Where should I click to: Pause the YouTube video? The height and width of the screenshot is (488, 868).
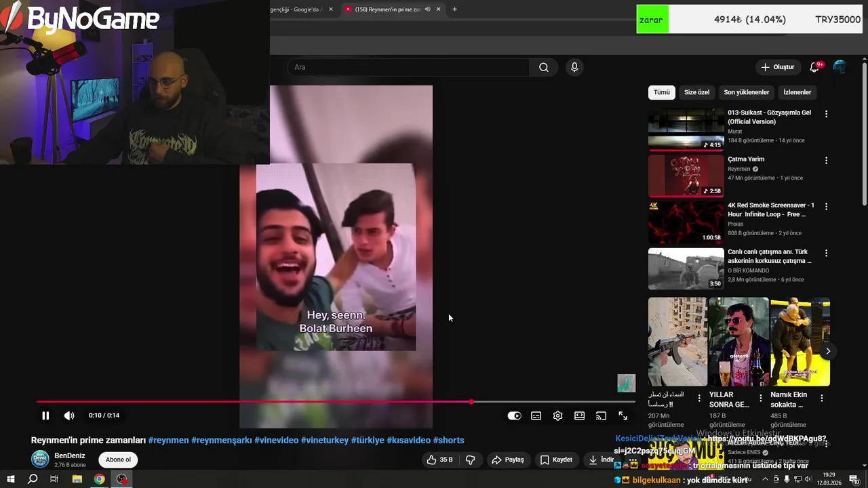45,415
